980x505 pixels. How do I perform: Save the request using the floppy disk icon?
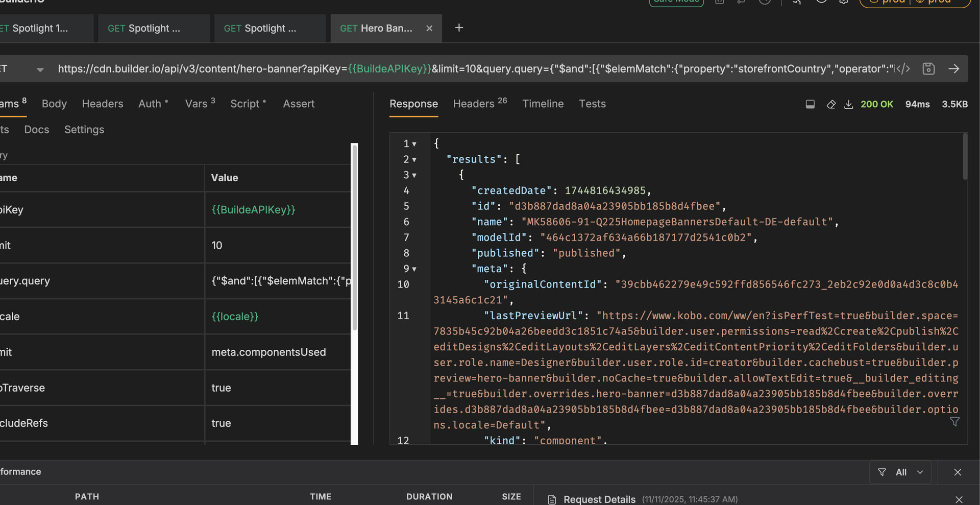(928, 68)
